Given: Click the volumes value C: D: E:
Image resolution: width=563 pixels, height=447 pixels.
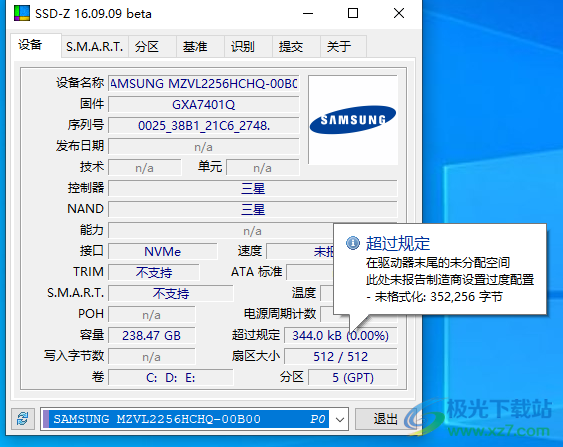Looking at the screenshot, I should pyautogui.click(x=171, y=378).
